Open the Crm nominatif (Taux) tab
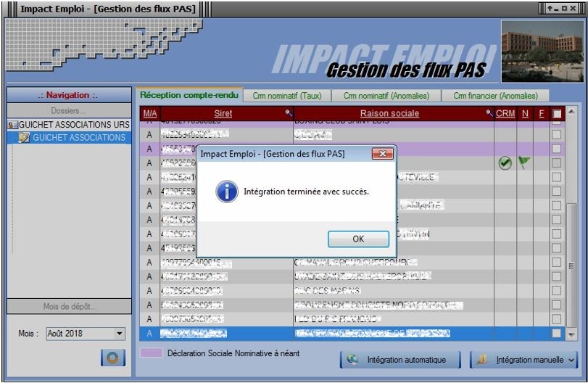This screenshot has width=588, height=383. coord(287,96)
